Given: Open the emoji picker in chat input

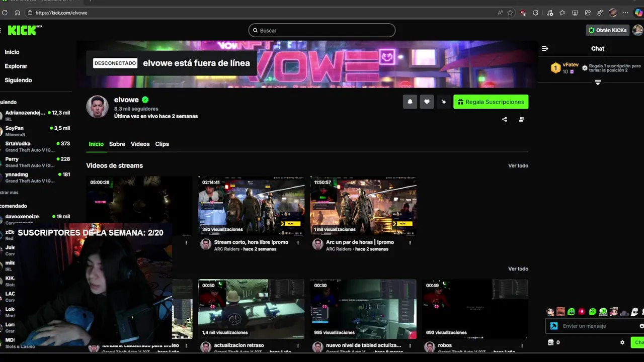Looking at the screenshot, I should (641, 326).
